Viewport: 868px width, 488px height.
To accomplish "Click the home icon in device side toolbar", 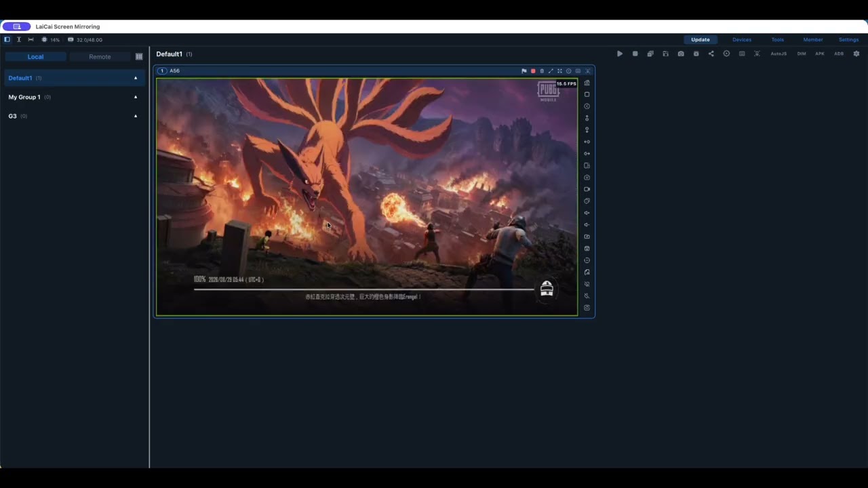I will click(x=587, y=83).
